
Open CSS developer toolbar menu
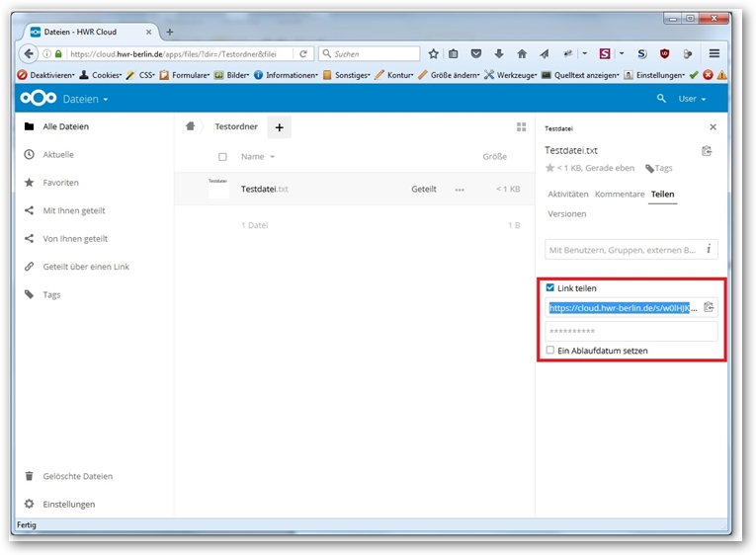(140, 75)
